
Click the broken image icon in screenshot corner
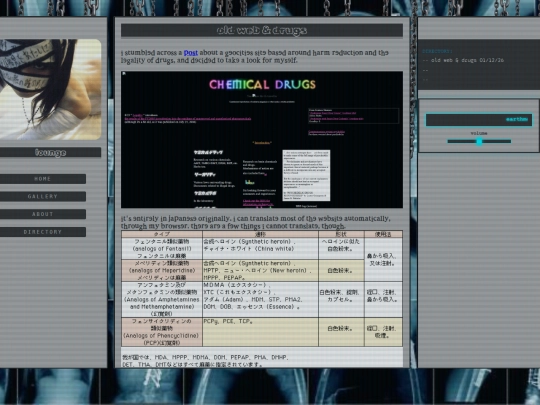[124, 74]
